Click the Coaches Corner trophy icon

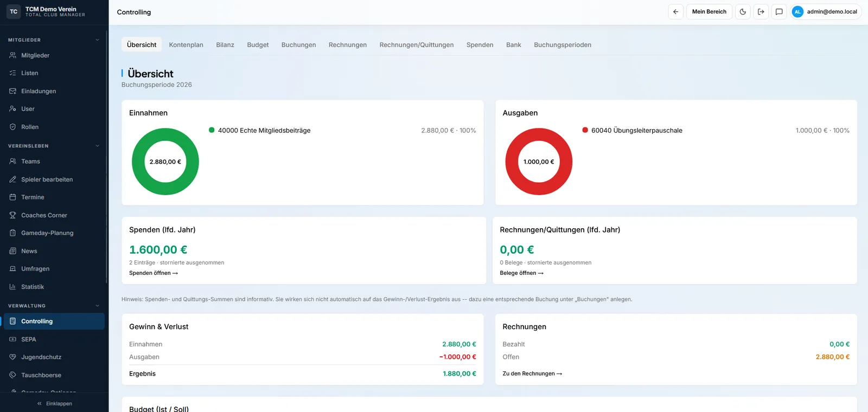pos(12,215)
